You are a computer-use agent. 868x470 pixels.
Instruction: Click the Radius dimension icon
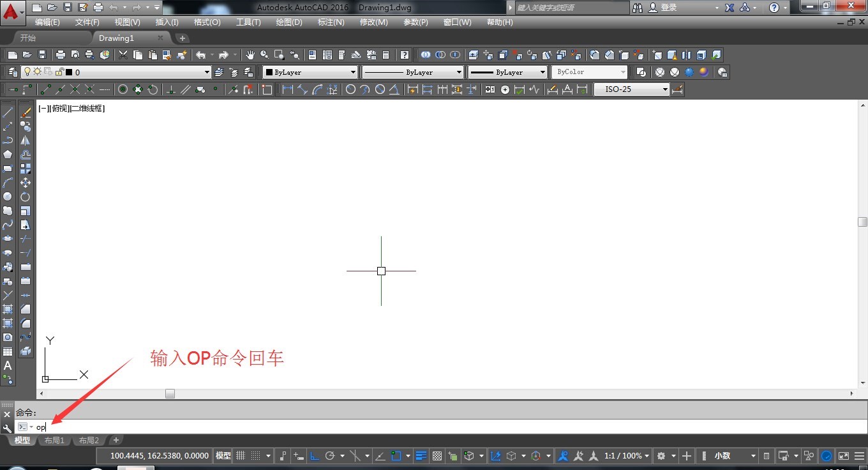point(350,89)
